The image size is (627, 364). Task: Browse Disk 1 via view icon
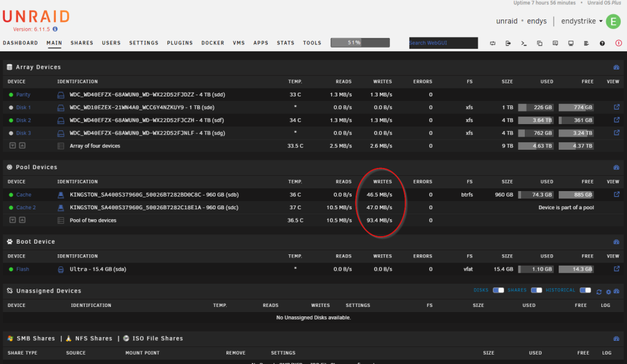616,107
